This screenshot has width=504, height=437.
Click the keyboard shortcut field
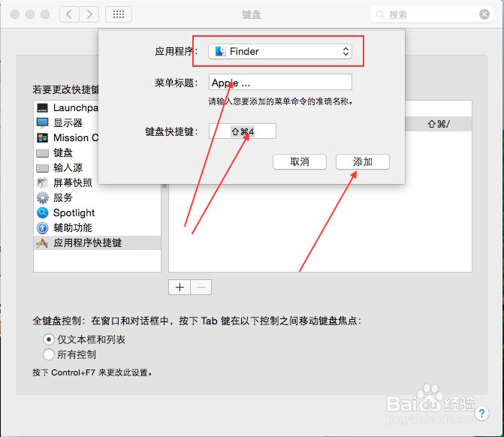coord(243,131)
